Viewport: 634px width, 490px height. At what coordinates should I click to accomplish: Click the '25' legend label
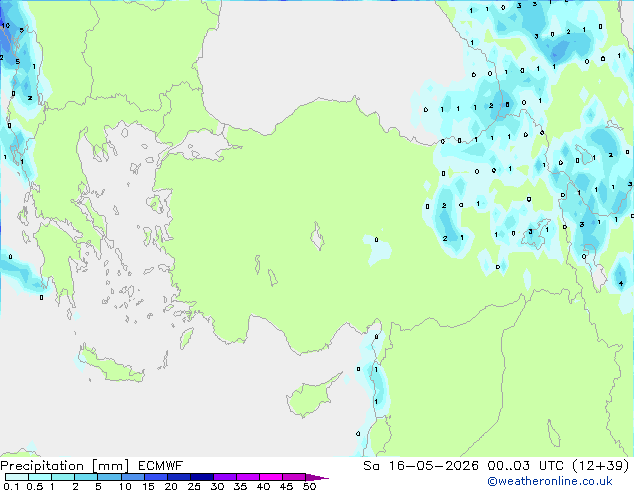194,486
